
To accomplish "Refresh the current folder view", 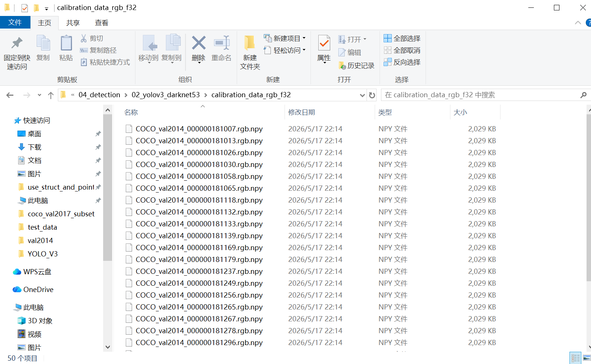I will [x=372, y=95].
